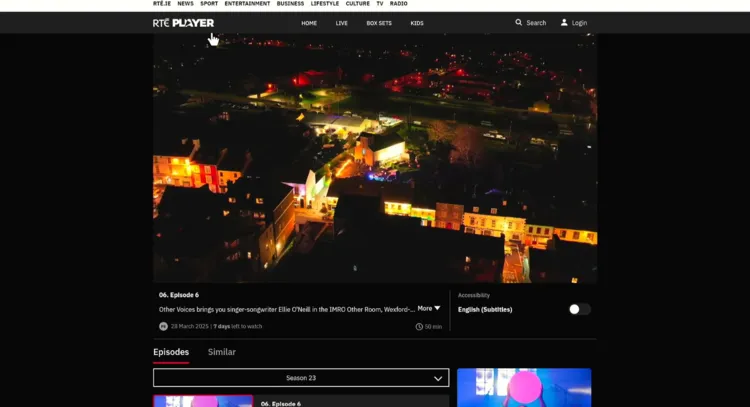Click the 'English (Subtitles)' label

pos(485,309)
